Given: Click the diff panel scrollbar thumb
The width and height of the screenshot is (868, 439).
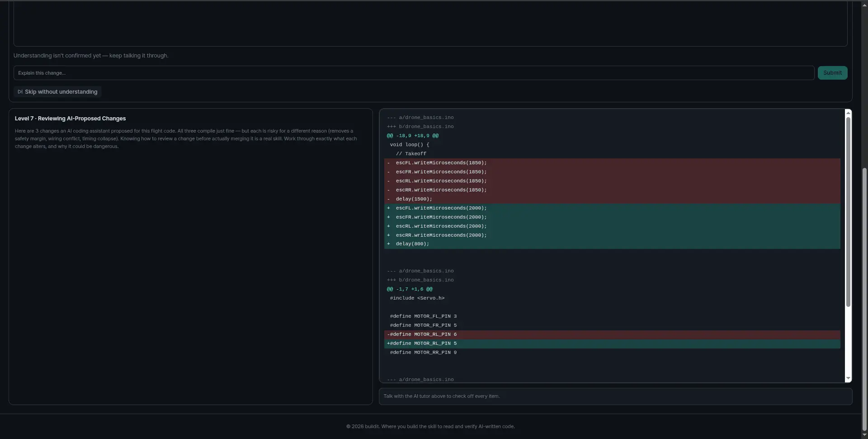Looking at the screenshot, I should 848,212.
